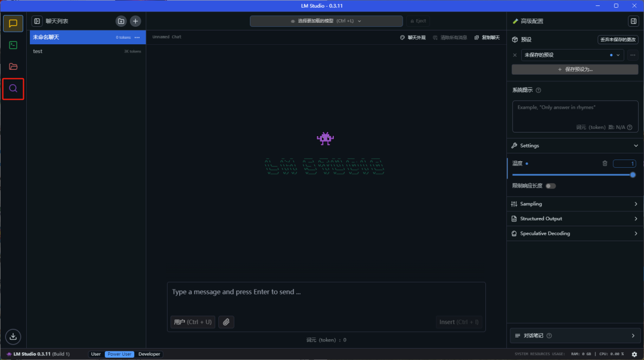Open the Chat view sidebar icon
The width and height of the screenshot is (644, 360).
pyautogui.click(x=13, y=23)
